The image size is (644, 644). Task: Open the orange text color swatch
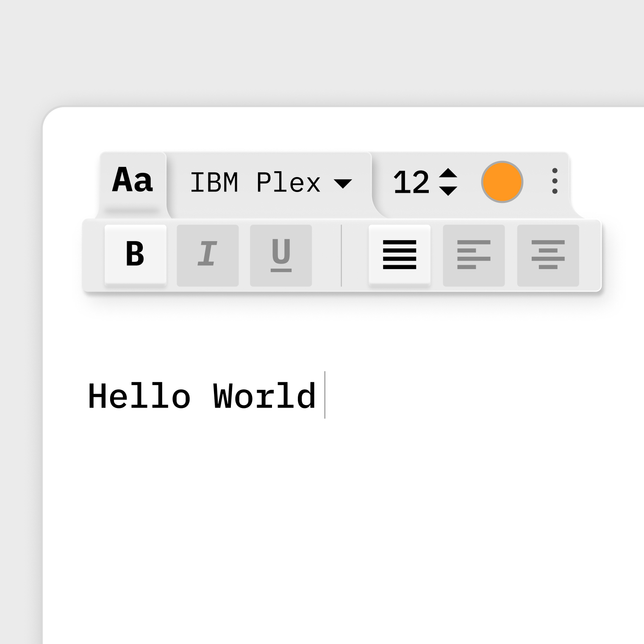pyautogui.click(x=502, y=182)
